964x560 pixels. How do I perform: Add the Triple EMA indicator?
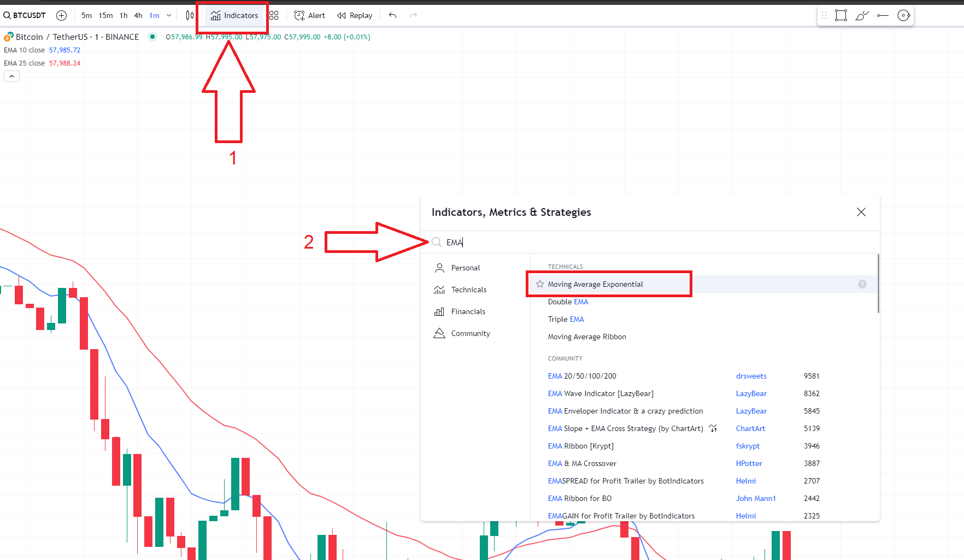[566, 319]
